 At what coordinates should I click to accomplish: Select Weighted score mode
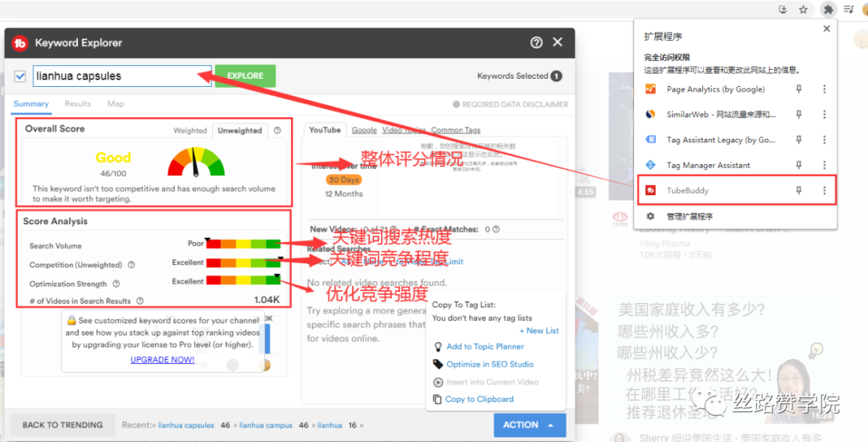click(x=190, y=130)
